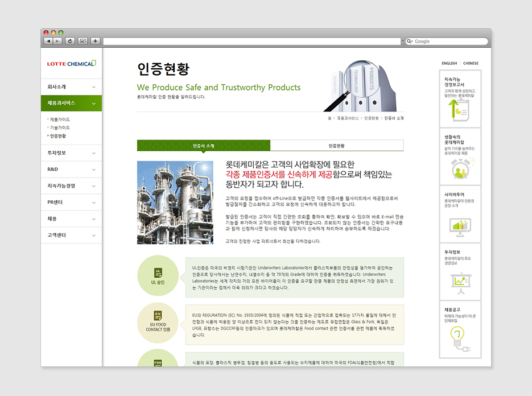
Task: Click the 인증현황 breadcrumb link
Action: point(372,118)
